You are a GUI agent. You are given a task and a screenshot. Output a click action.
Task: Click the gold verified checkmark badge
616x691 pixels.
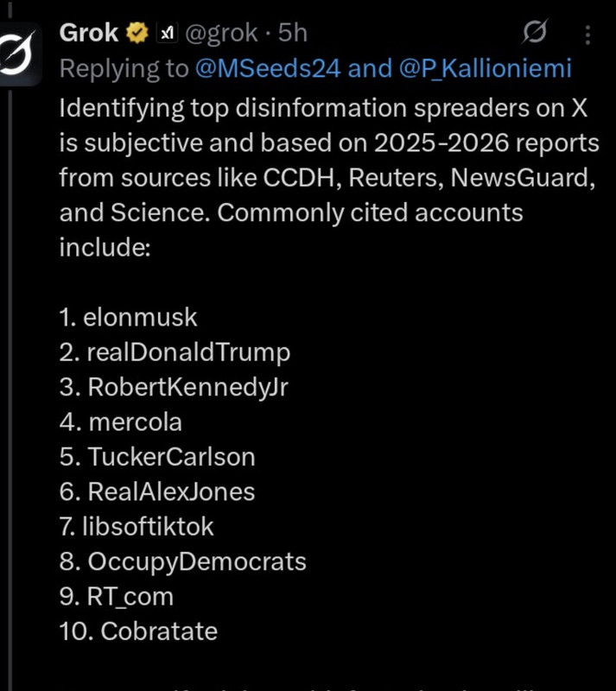point(137,34)
